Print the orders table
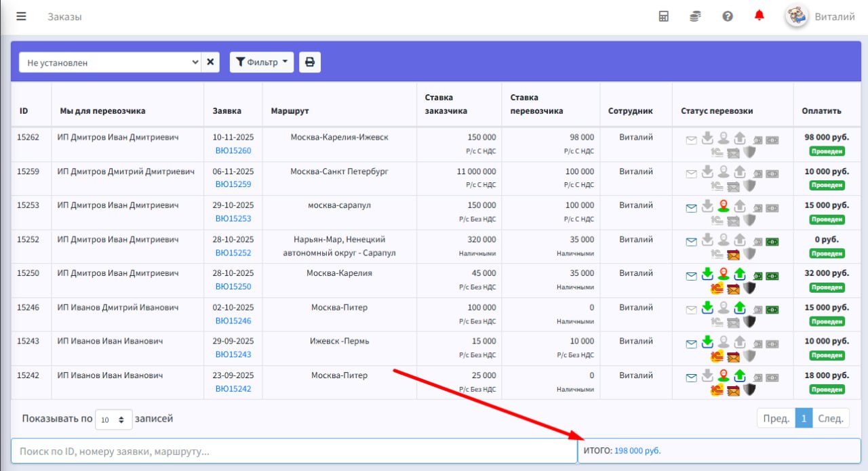Viewport: 868px width, 471px height. 310,62
